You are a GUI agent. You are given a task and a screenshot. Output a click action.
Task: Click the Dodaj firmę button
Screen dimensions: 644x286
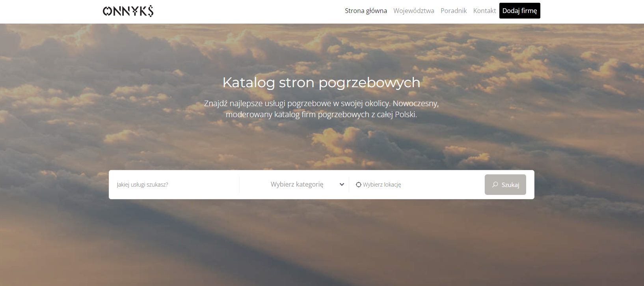(520, 11)
